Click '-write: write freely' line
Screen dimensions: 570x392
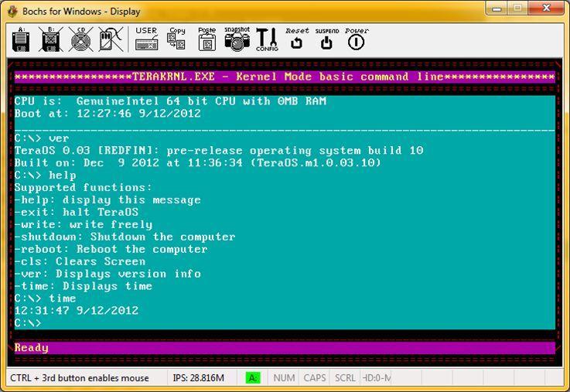coord(84,224)
